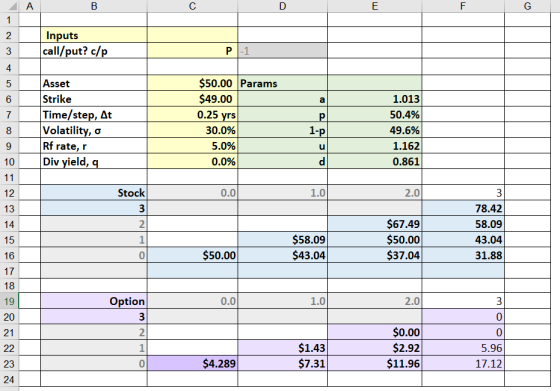Select the Strike input $49.00
Image resolution: width=560 pixels, height=391 pixels.
[192, 99]
